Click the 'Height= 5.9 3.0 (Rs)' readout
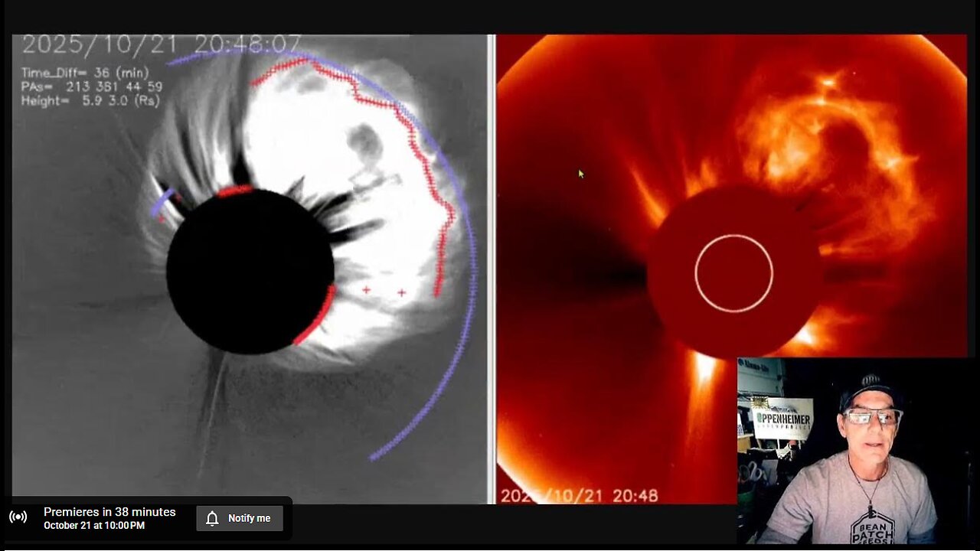This screenshot has width=980, height=551. pyautogui.click(x=90, y=101)
